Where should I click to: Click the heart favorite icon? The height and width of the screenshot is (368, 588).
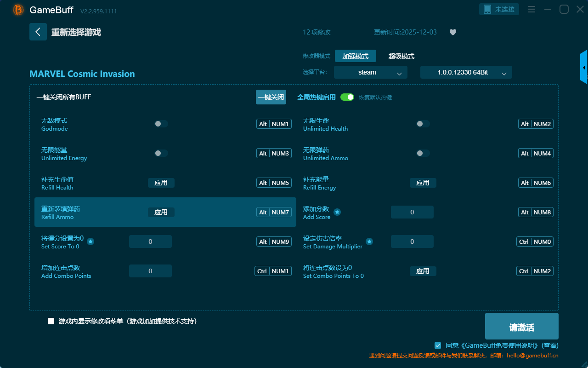(453, 32)
